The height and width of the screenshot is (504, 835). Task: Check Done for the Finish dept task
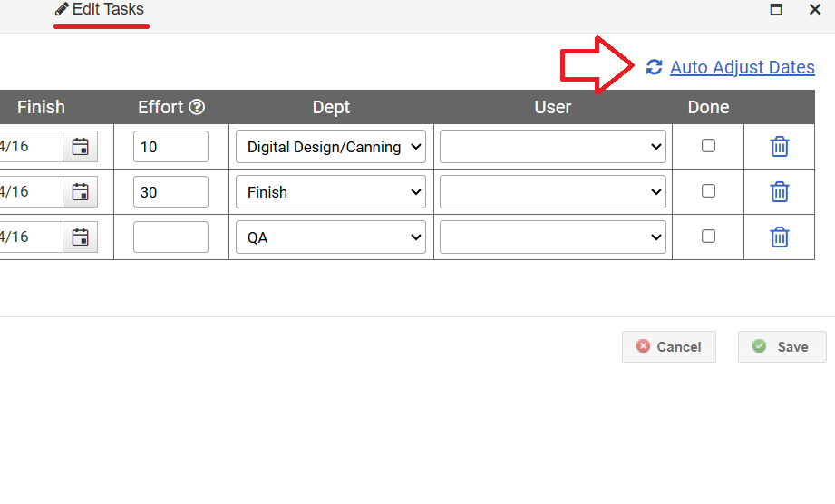708,190
